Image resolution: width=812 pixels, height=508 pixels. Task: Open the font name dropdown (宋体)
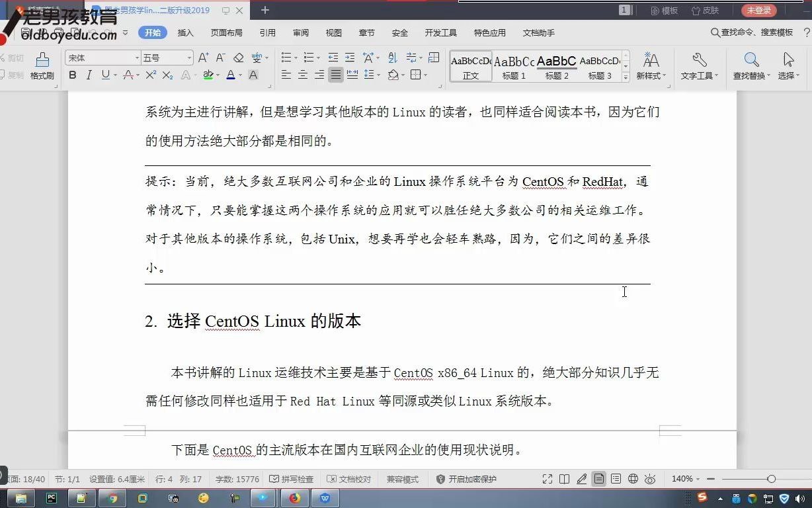pos(137,58)
